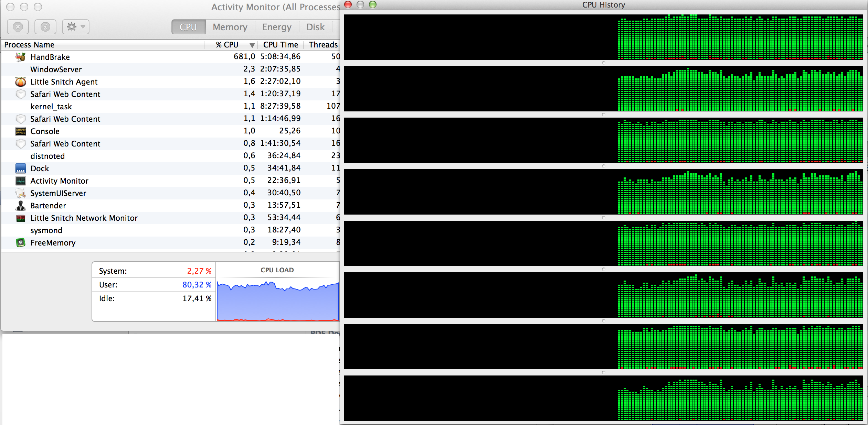Click Dock's CPU time 34:41,84
This screenshot has height=425, width=868.
(284, 168)
